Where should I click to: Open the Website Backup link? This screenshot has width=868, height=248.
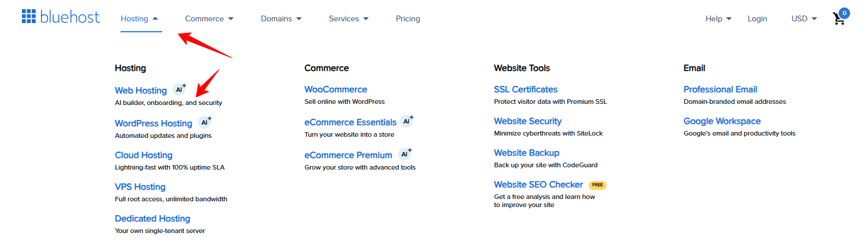pos(526,153)
